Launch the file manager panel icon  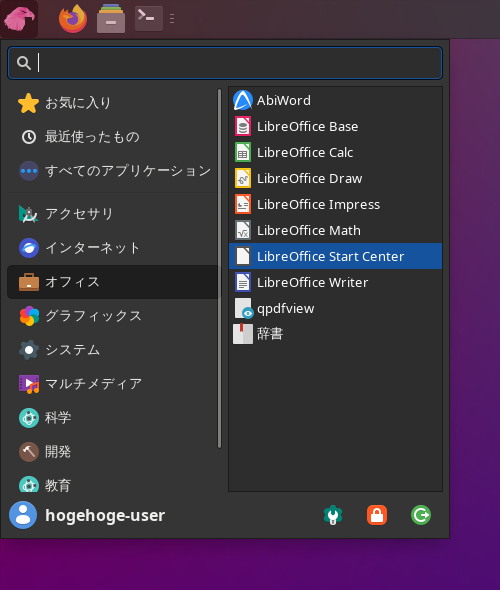(111, 18)
